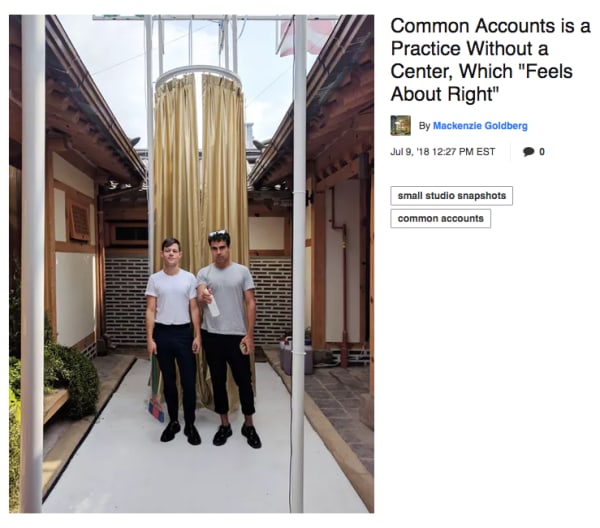Open the Common Accounts article headline
The image size is (600, 528).
point(490,60)
